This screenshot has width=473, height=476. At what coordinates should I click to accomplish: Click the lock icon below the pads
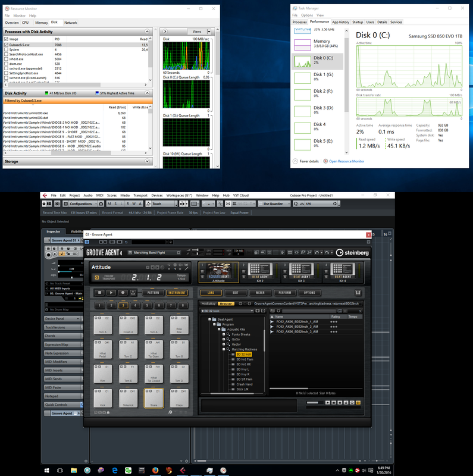point(108,412)
